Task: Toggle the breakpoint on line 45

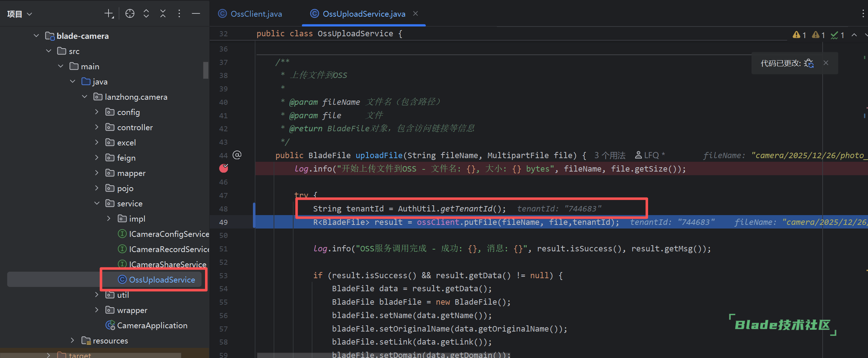Action: (224, 168)
